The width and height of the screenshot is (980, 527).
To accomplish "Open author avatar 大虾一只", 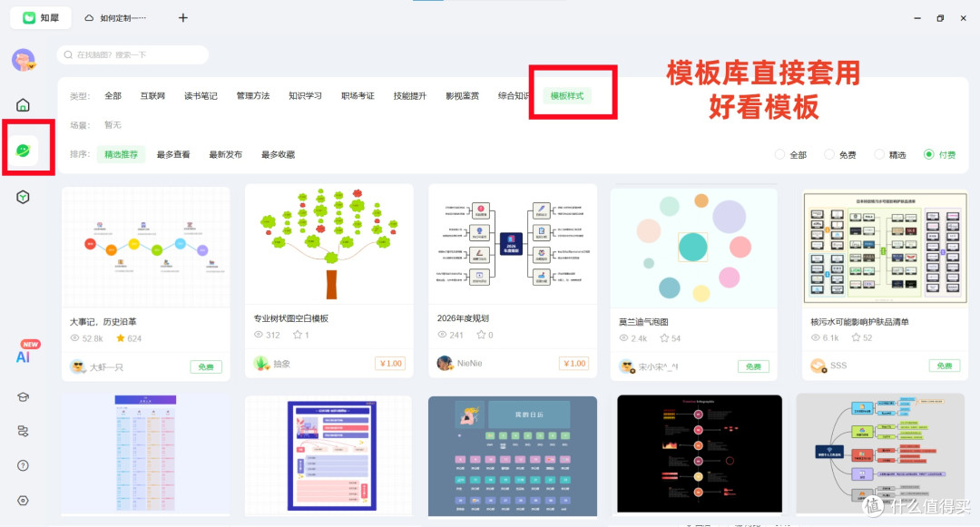I will 78,366.
